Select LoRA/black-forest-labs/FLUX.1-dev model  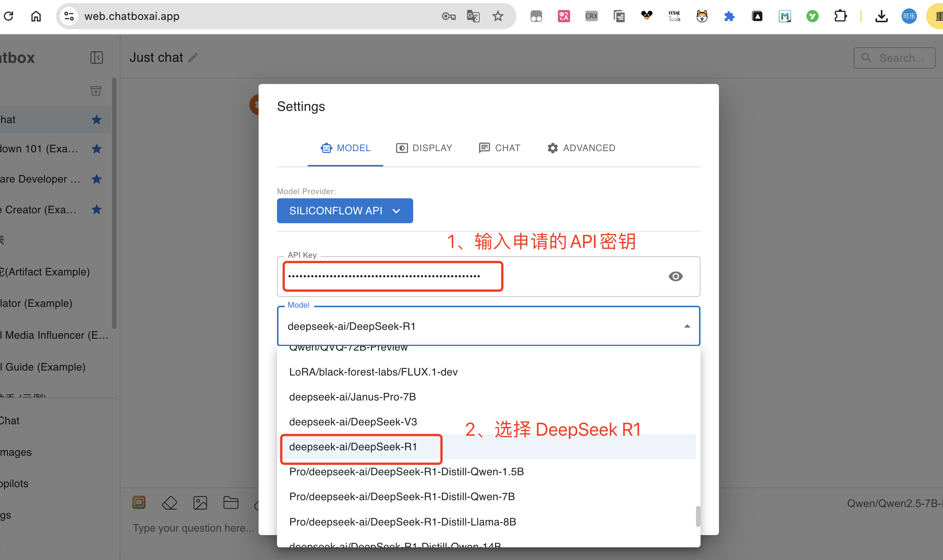point(486,372)
